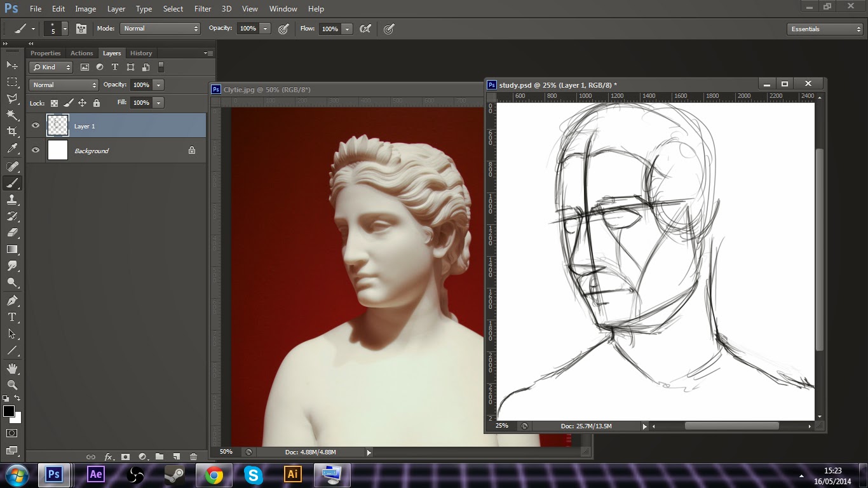Select the Eraser tool

point(12,233)
